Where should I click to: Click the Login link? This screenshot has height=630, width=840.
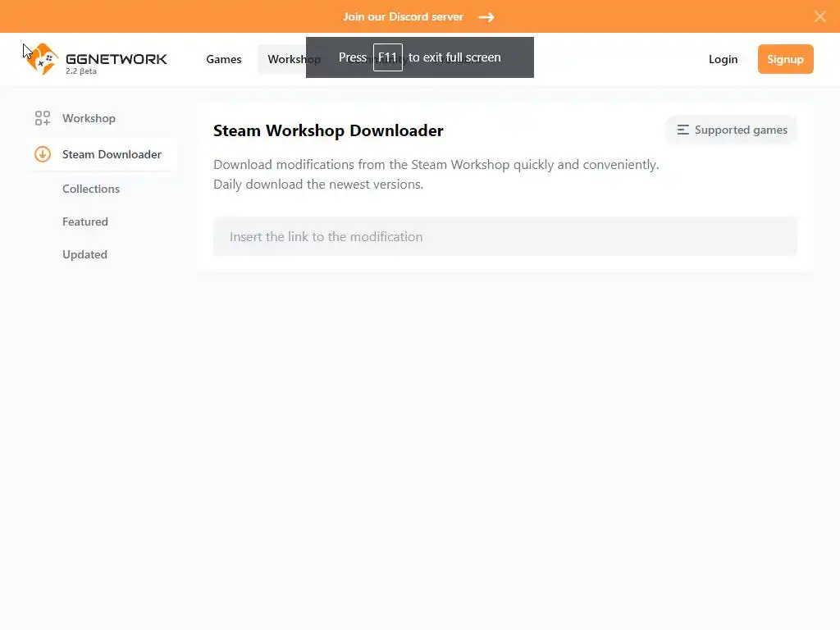(723, 59)
